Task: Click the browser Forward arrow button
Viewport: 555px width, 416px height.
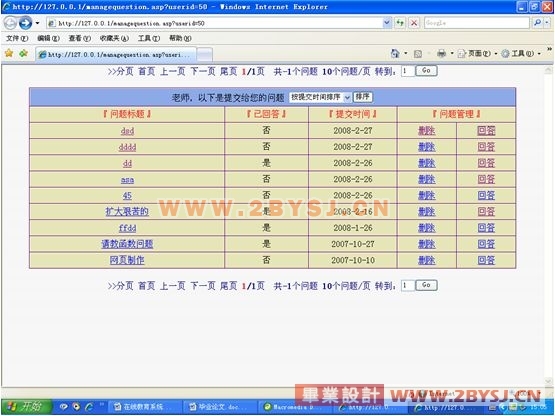Action: (25, 23)
